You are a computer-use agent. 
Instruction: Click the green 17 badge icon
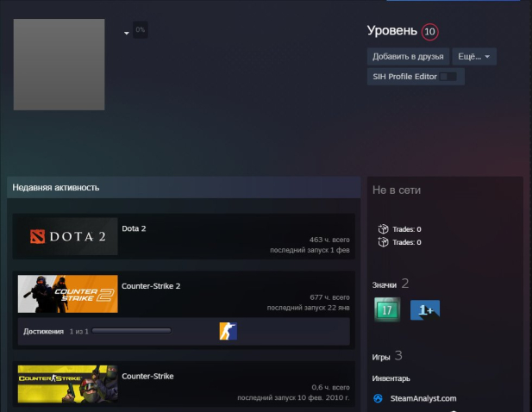click(x=388, y=310)
